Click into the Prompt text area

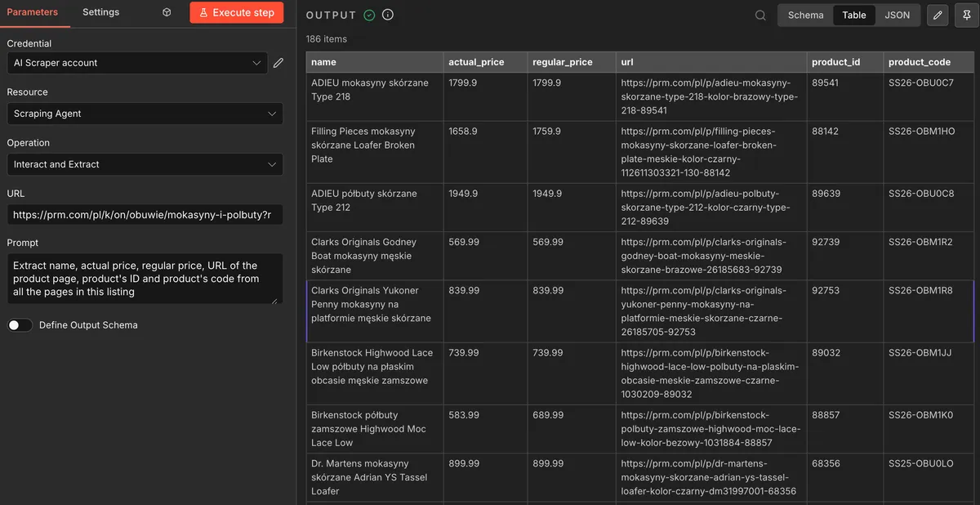[x=145, y=279]
